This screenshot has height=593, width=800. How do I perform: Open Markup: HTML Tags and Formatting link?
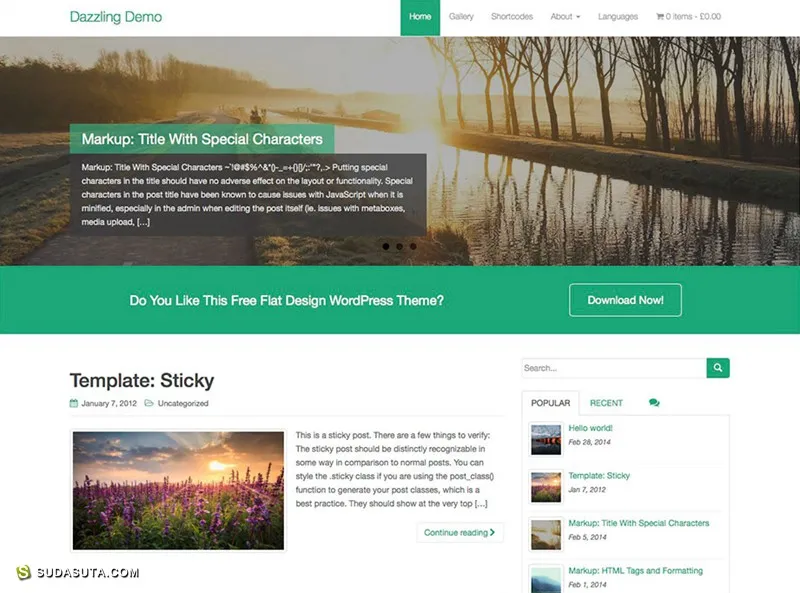click(635, 571)
